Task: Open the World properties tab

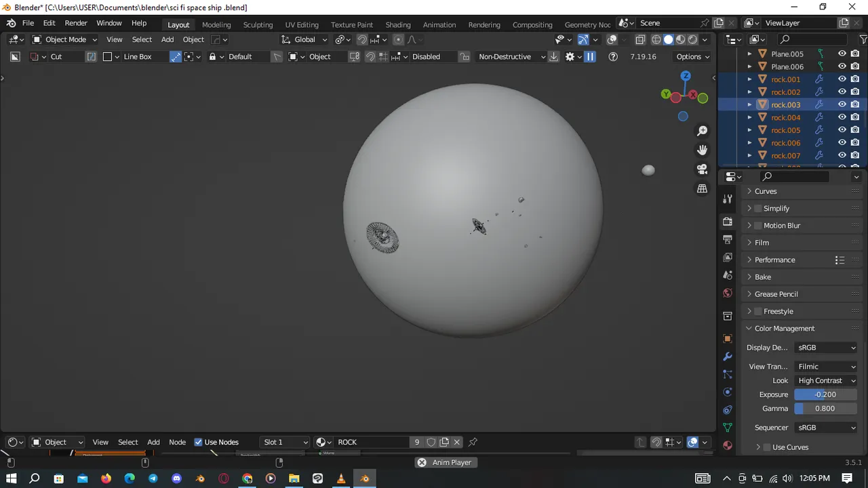Action: pyautogui.click(x=728, y=293)
